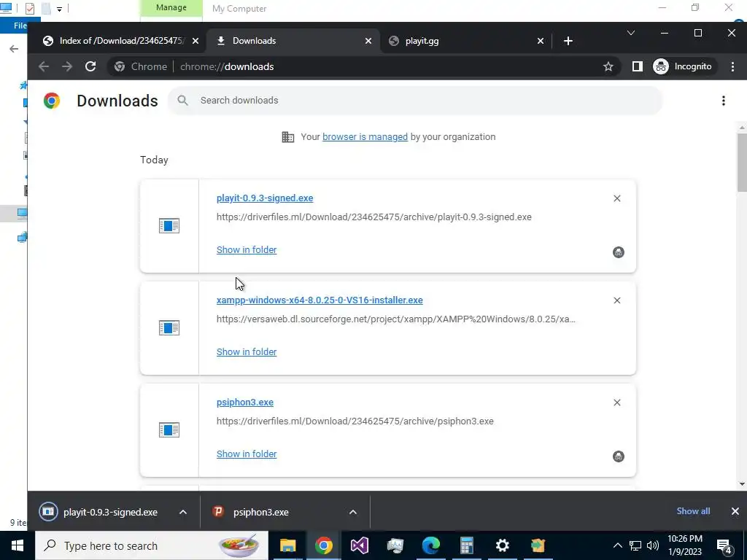Image resolution: width=747 pixels, height=560 pixels.
Task: Open the side panel icon
Action: (x=637, y=66)
